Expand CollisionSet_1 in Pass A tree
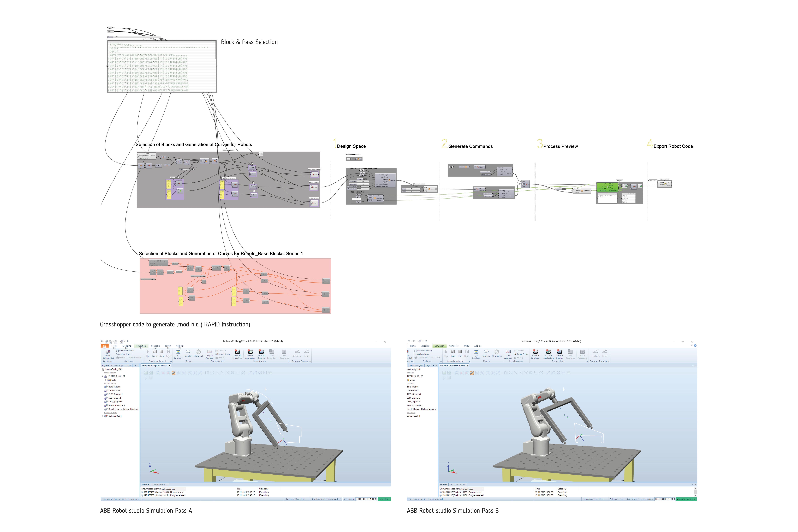The height and width of the screenshot is (532, 798). (x=103, y=416)
